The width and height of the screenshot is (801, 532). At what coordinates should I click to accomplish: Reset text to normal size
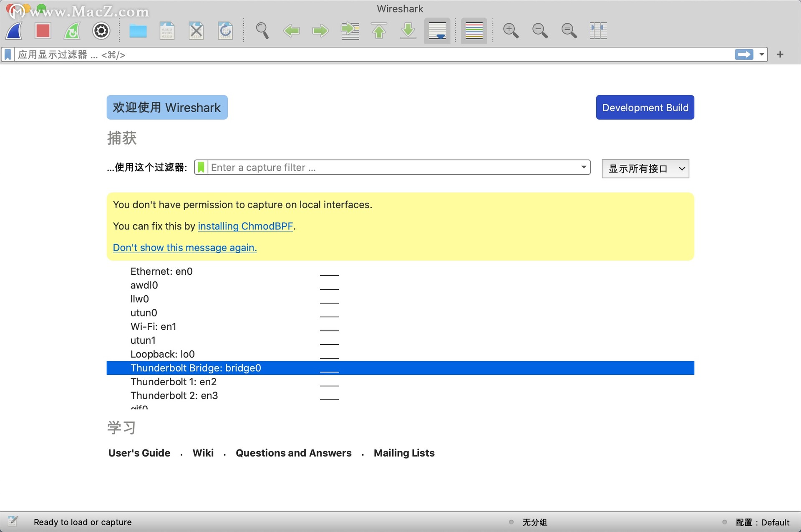click(x=569, y=31)
